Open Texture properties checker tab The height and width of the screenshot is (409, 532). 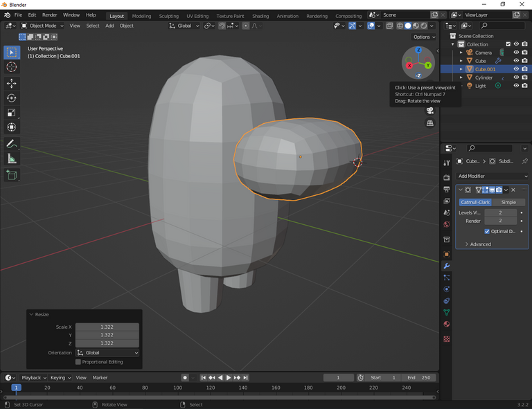click(x=447, y=339)
